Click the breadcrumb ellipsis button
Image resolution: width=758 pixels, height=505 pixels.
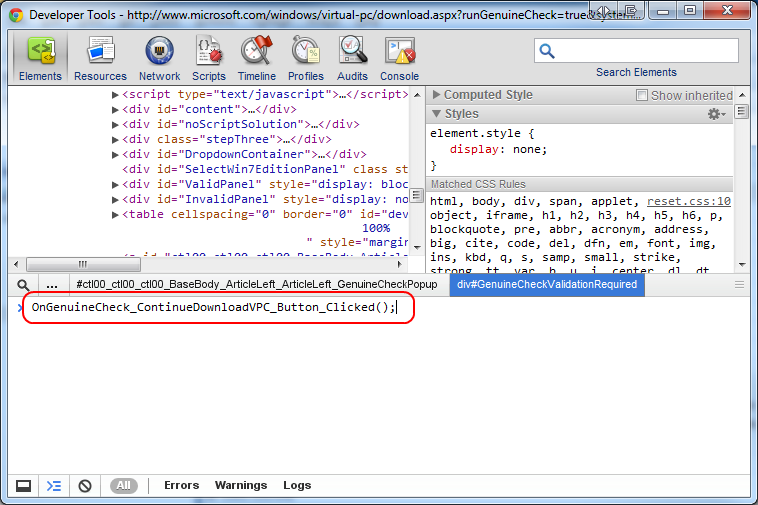(x=52, y=285)
